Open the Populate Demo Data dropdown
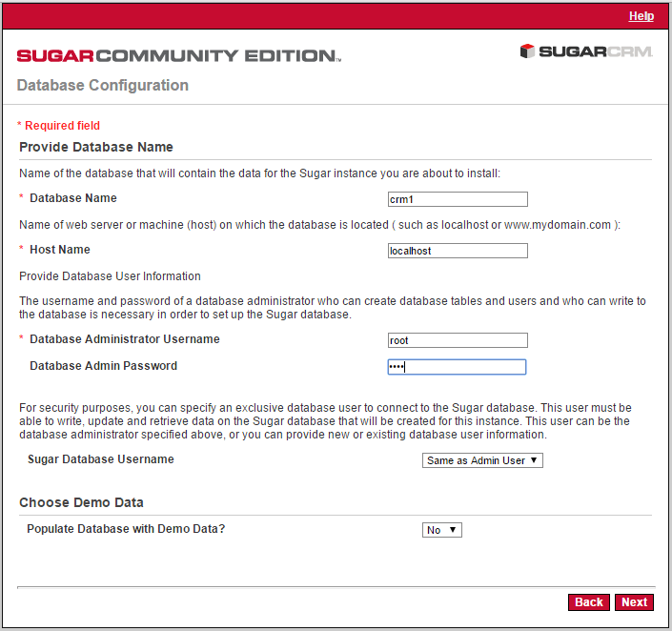This screenshot has height=631, width=672. pos(442,530)
